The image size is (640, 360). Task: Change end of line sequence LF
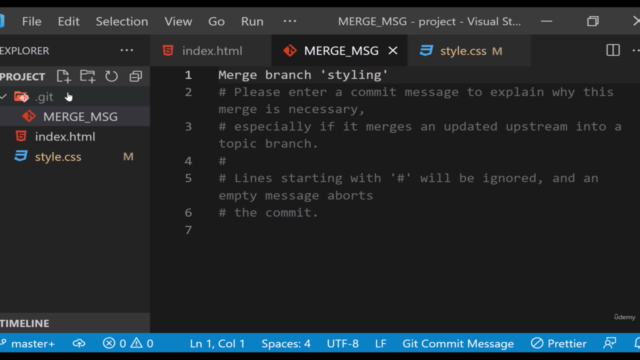pos(380,344)
